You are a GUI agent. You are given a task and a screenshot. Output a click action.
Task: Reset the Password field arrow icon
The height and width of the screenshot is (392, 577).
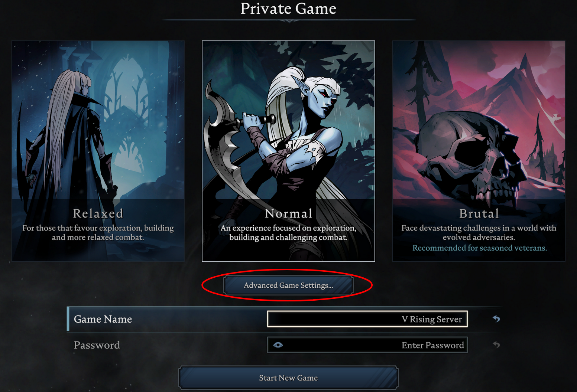pyautogui.click(x=496, y=345)
